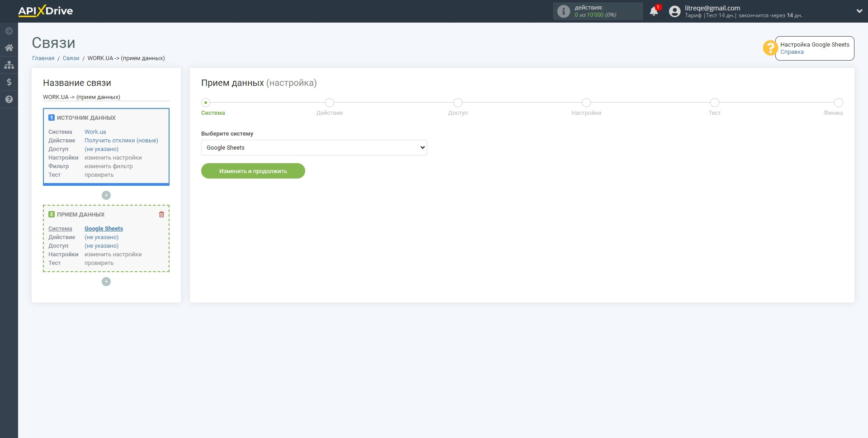This screenshot has width=868, height=438.
Task: Add a block below Источник данных
Action: pyautogui.click(x=106, y=195)
